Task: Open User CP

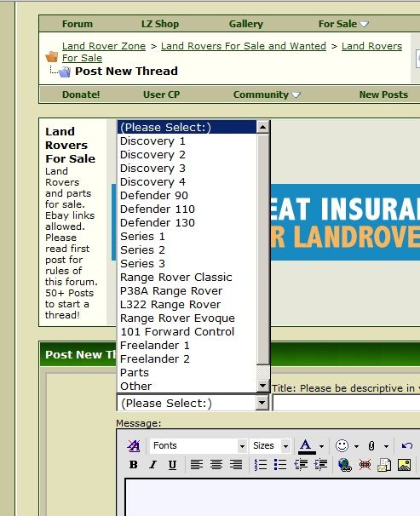Action: 161,95
